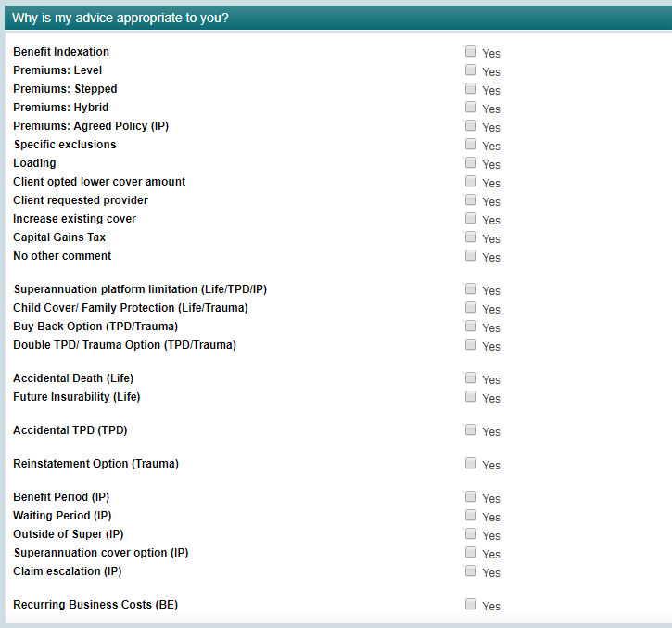This screenshot has height=628, width=672.
Task: Click 'Superannuation cover option (IP)' label
Action: click(101, 553)
